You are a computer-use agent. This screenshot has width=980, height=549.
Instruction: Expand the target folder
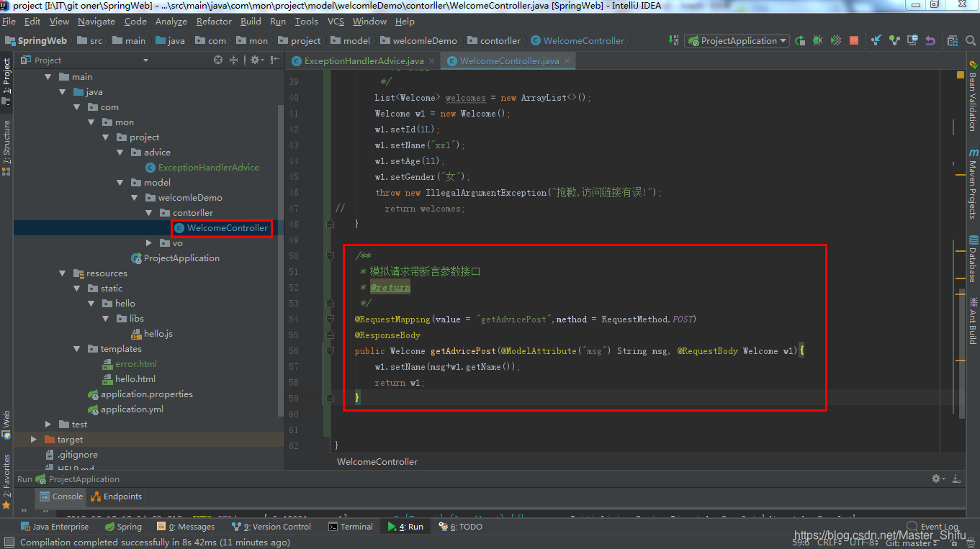34,440
